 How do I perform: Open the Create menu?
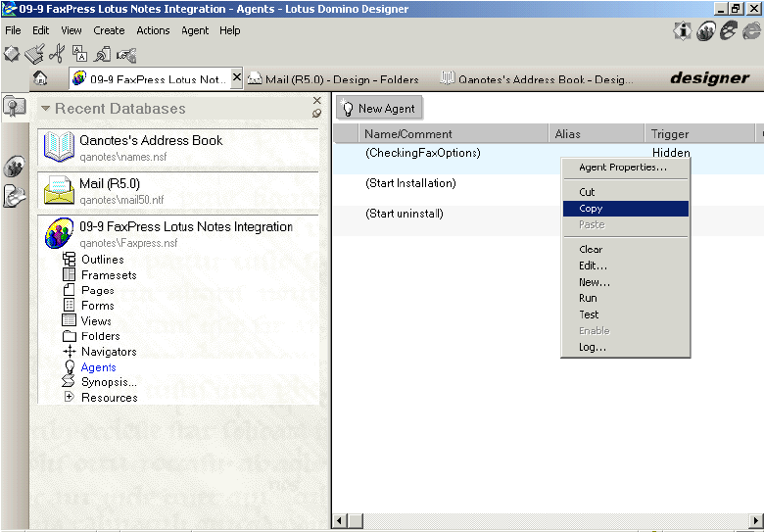coord(109,30)
